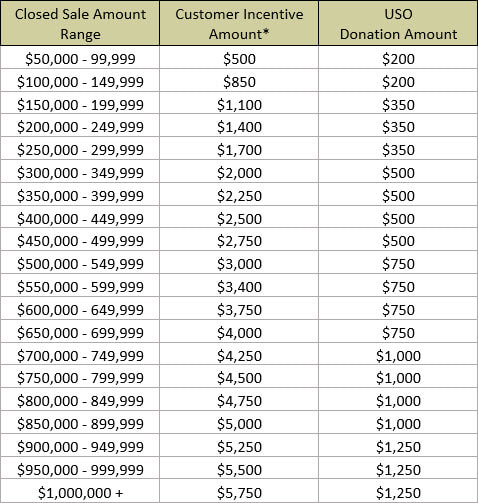Click the $750,000 - 799,999 range cell
The height and width of the screenshot is (503, 478).
coord(80,377)
